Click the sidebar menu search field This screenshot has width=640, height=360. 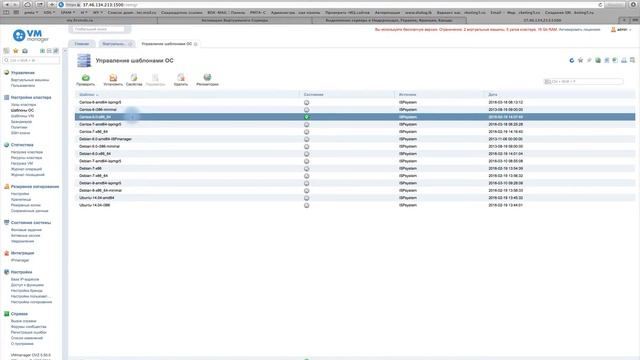pos(31,60)
